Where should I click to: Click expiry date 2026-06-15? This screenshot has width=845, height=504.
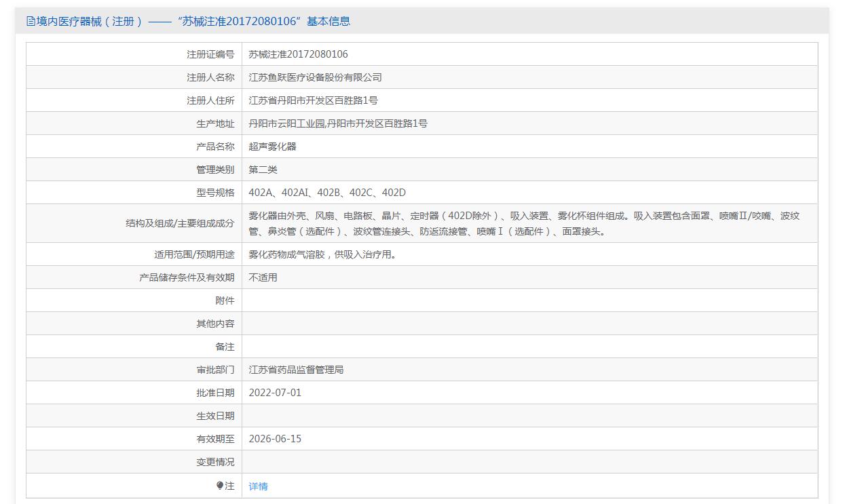[x=275, y=439]
